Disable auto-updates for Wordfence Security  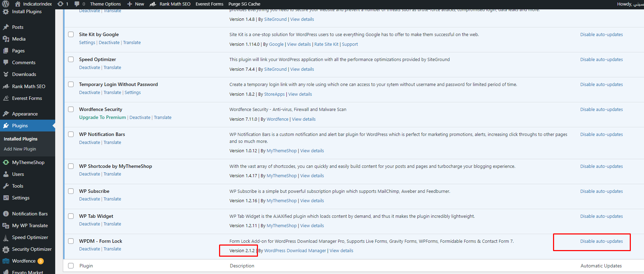(x=601, y=109)
